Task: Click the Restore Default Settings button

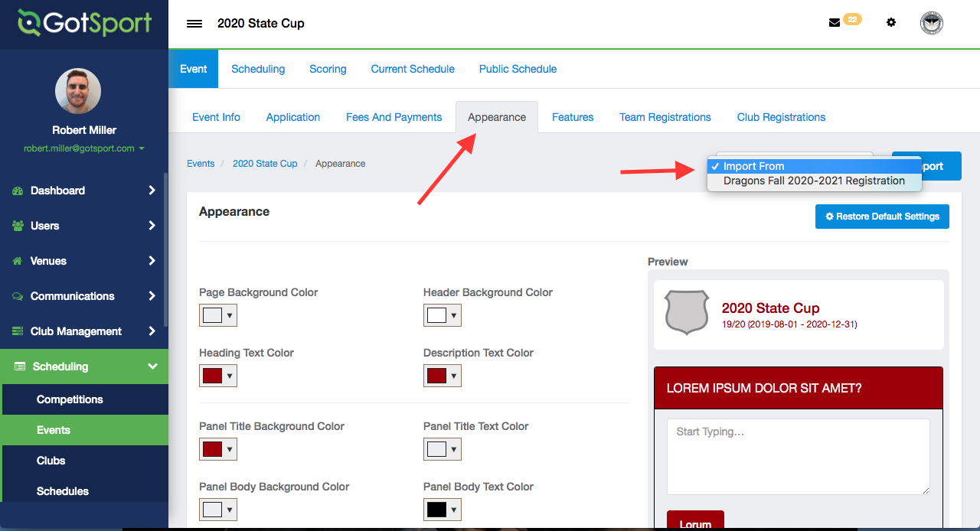Action: pos(882,217)
